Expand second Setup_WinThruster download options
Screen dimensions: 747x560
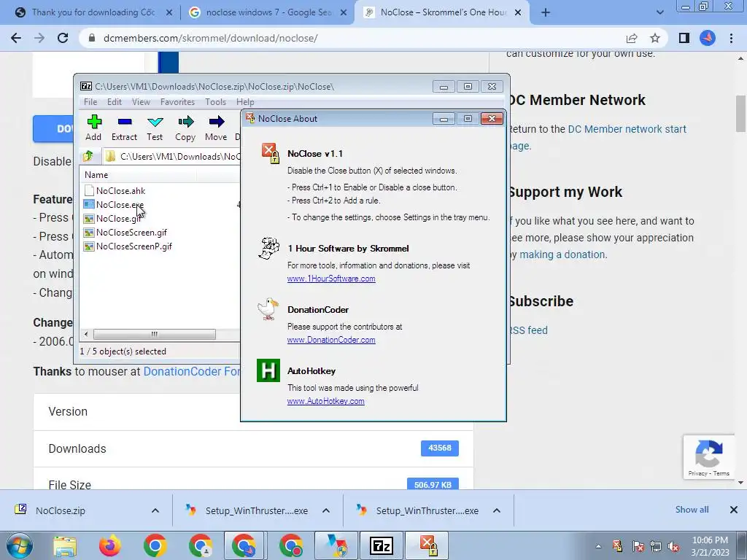pyautogui.click(x=496, y=510)
